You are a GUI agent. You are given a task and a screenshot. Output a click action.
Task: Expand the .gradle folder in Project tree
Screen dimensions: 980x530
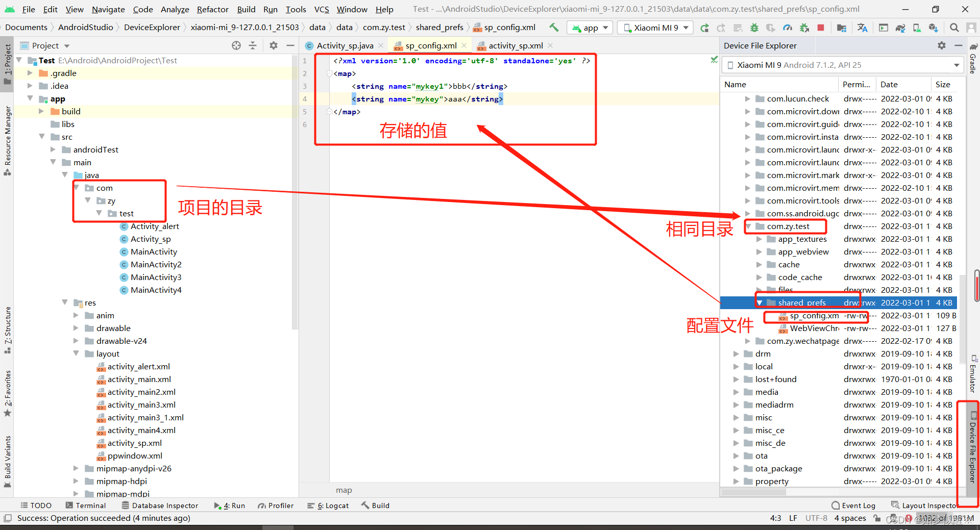(x=30, y=73)
